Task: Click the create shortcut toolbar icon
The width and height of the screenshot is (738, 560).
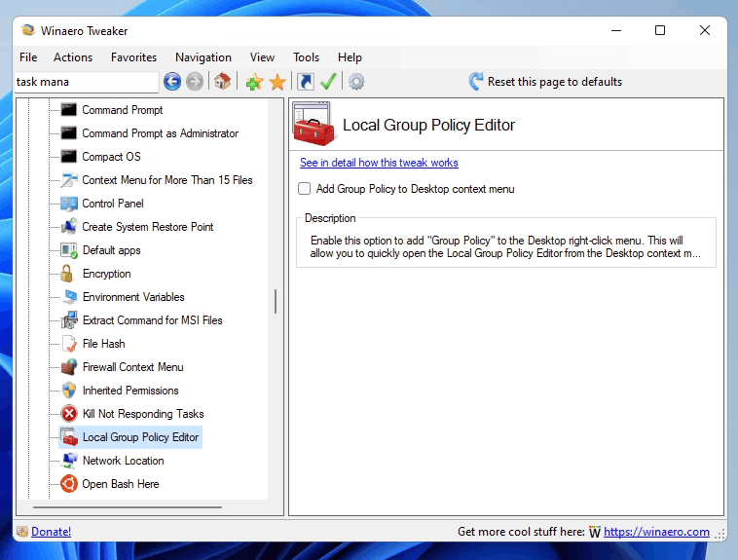Action: (306, 82)
